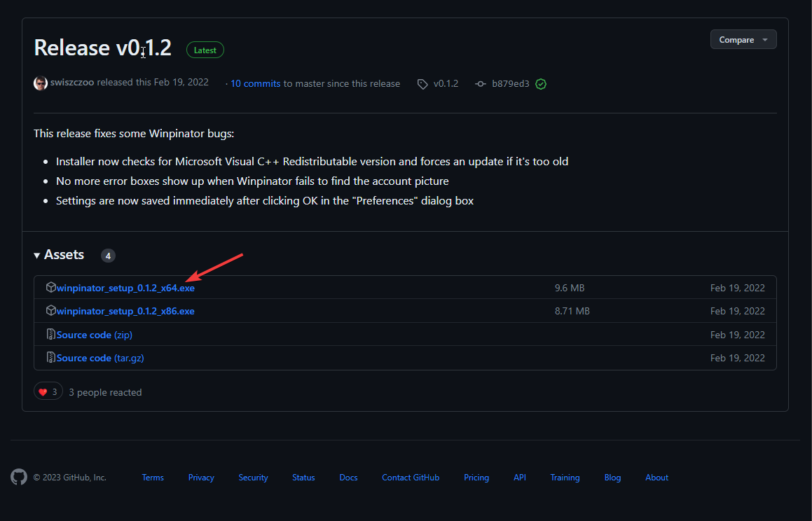Open the Contact GitHub footer link
Screen dimensions: 812x521
click(411, 478)
